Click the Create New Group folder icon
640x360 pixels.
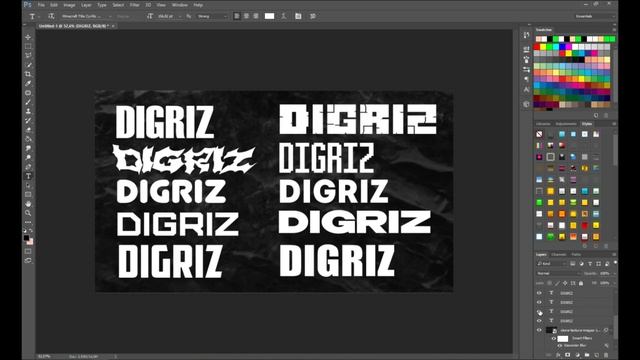pyautogui.click(x=587, y=355)
